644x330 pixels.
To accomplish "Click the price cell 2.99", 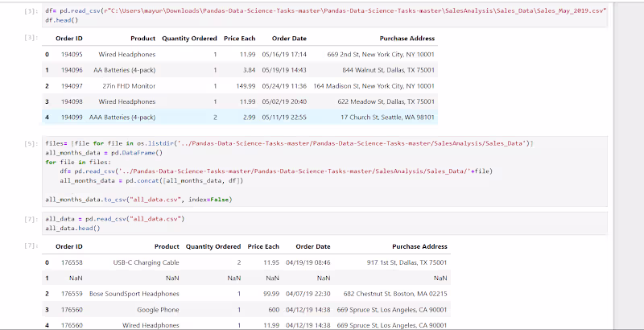I will coord(249,118).
